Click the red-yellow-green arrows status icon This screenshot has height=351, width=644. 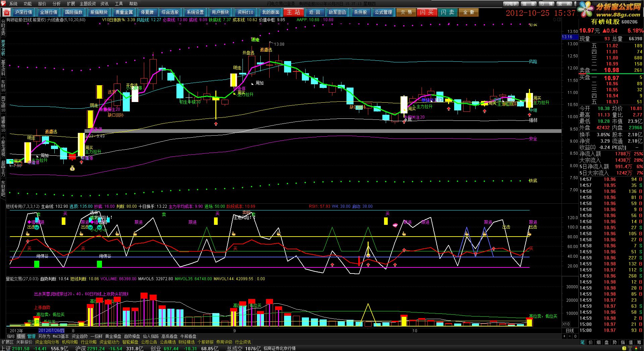pos(636,348)
